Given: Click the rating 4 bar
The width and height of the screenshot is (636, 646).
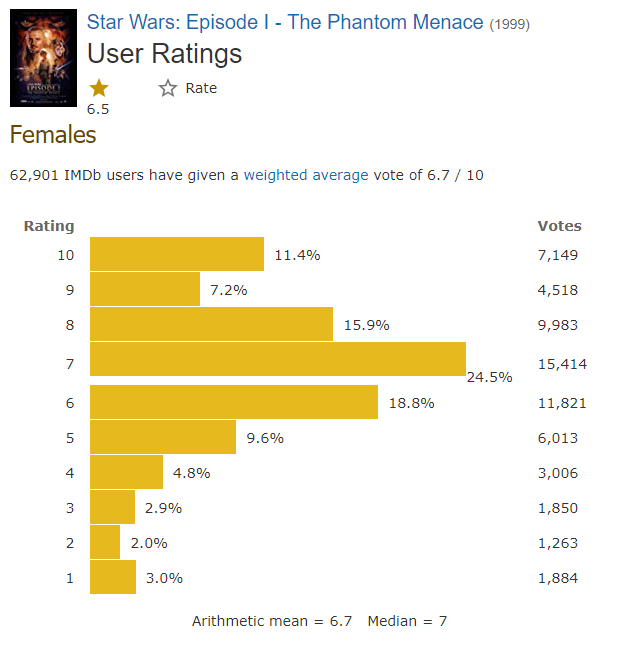Looking at the screenshot, I should pos(126,472).
